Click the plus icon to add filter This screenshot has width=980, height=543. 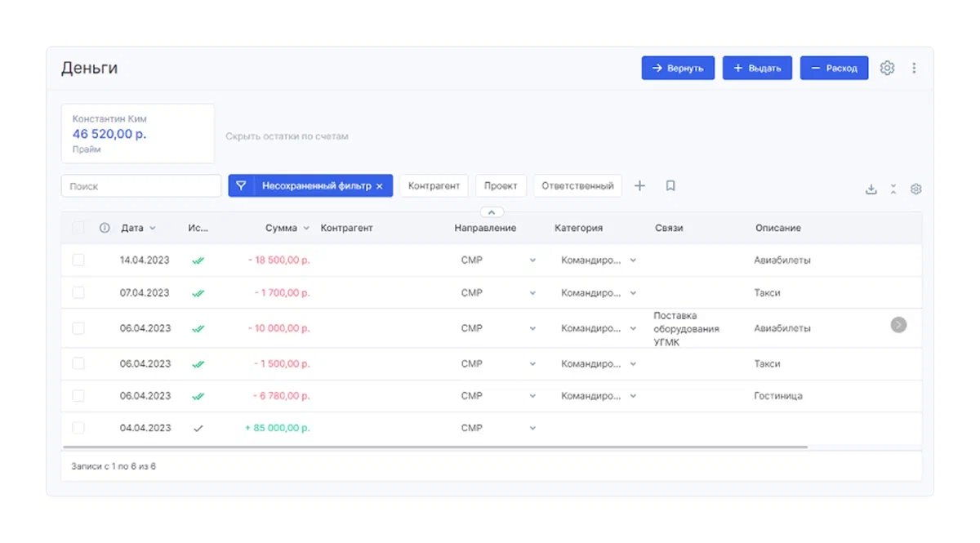(x=639, y=186)
